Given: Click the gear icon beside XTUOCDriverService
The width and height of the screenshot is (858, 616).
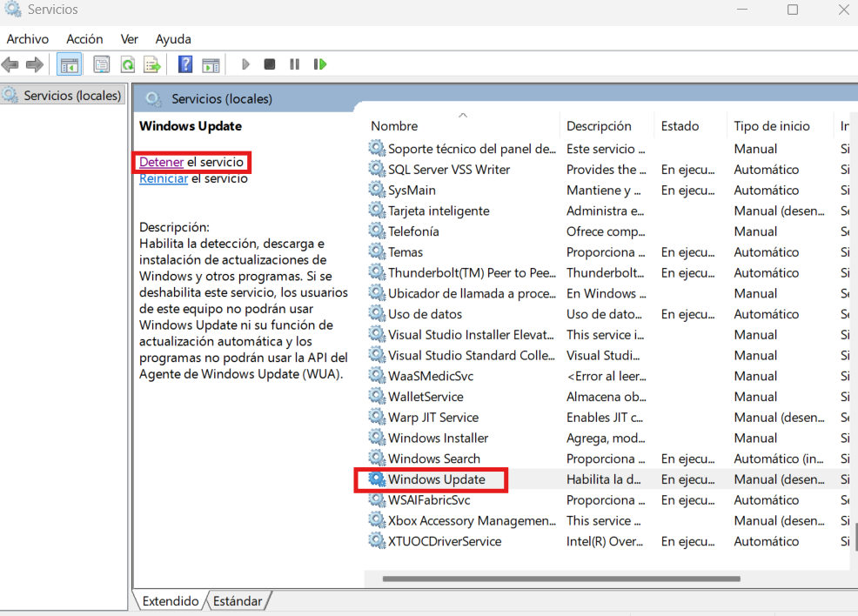Looking at the screenshot, I should click(377, 540).
